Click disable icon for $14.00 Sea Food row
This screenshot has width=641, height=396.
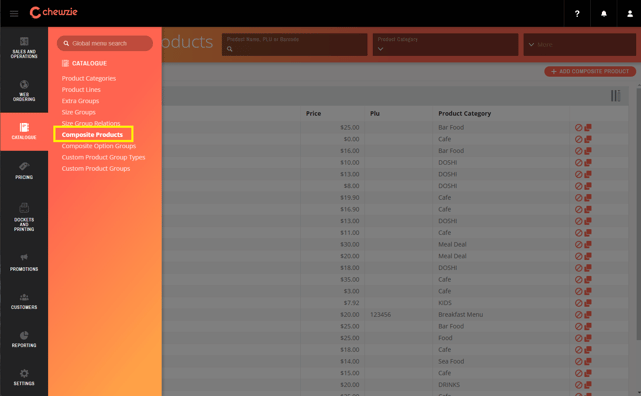pos(578,362)
